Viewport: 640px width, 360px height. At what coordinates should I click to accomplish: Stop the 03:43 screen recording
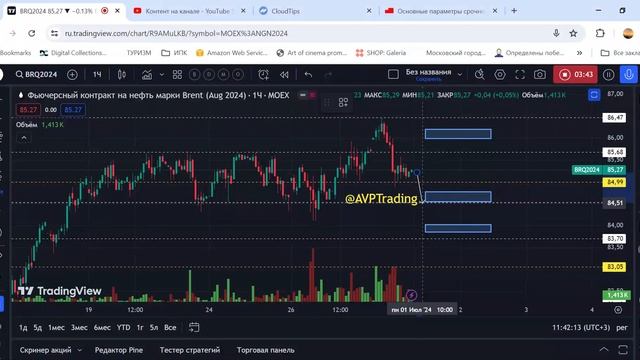click(x=575, y=74)
